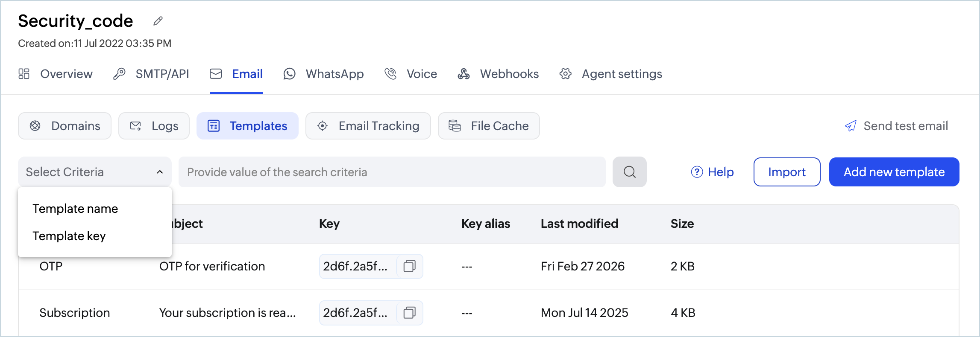Switch to the Voice tab
Image resolution: width=980 pixels, height=337 pixels.
coord(411,74)
